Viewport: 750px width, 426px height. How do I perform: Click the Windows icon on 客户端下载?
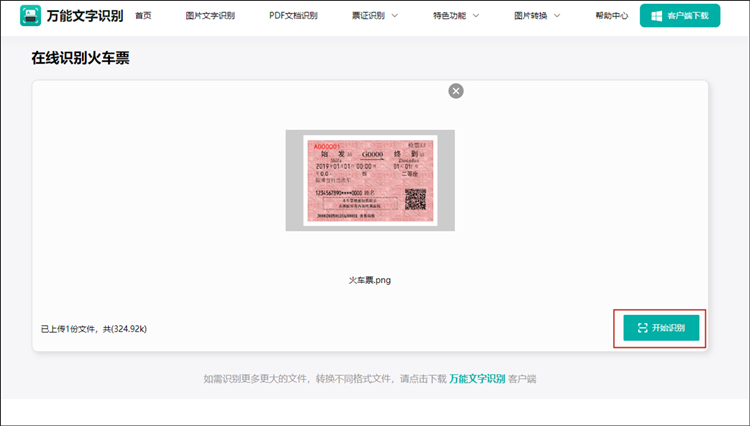click(x=656, y=16)
